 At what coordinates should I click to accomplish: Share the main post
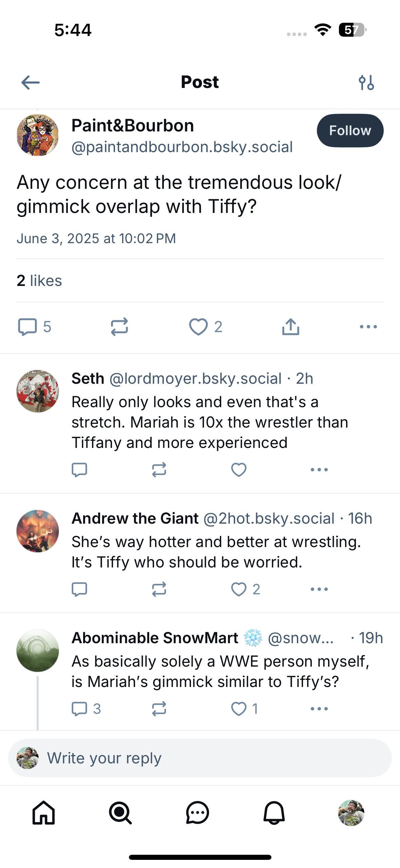(x=291, y=327)
